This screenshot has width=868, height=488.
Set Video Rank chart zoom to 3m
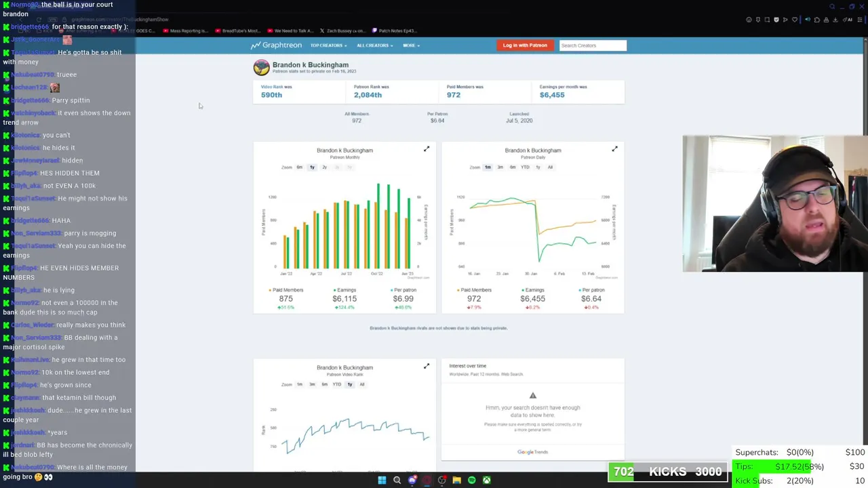tap(312, 384)
